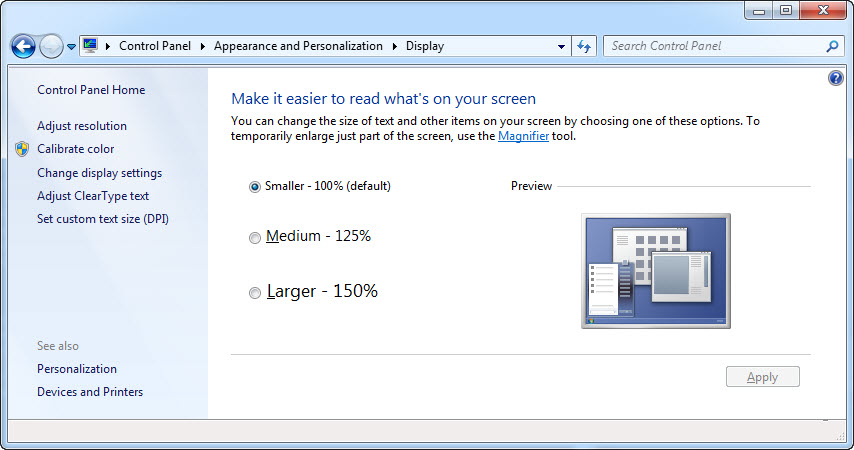Click the shield icon beside Calibrate color
The width and height of the screenshot is (854, 450).
pyautogui.click(x=22, y=149)
